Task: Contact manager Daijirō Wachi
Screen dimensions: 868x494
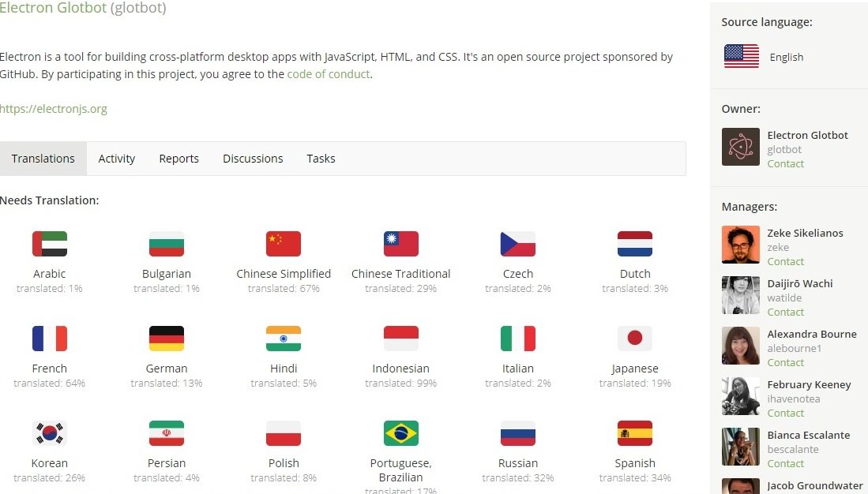Action: [x=786, y=312]
